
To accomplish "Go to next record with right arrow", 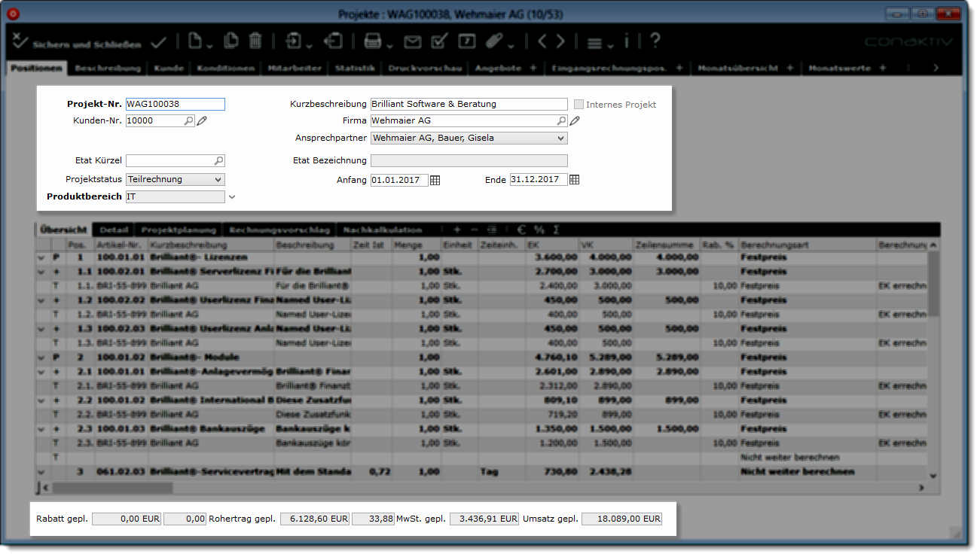I will (x=561, y=41).
